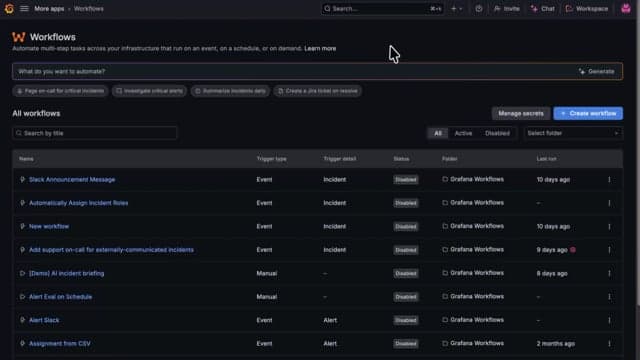
Task: Expand the Select folder dropdown
Action: point(573,133)
